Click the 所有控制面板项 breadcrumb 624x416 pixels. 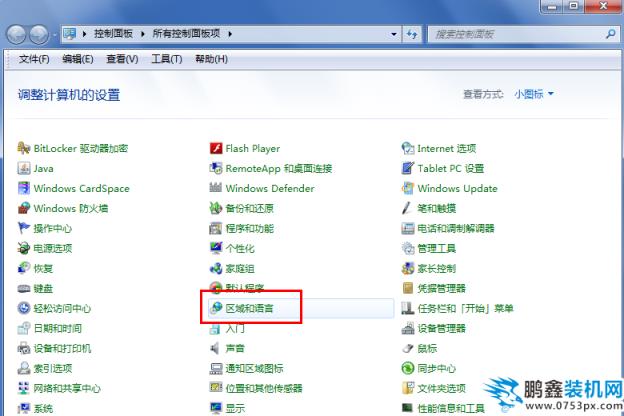[x=186, y=34]
